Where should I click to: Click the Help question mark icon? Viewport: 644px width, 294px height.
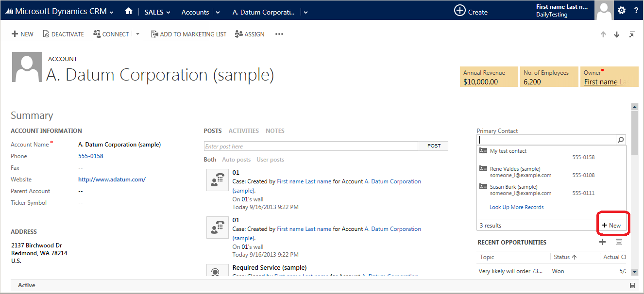[636, 11]
